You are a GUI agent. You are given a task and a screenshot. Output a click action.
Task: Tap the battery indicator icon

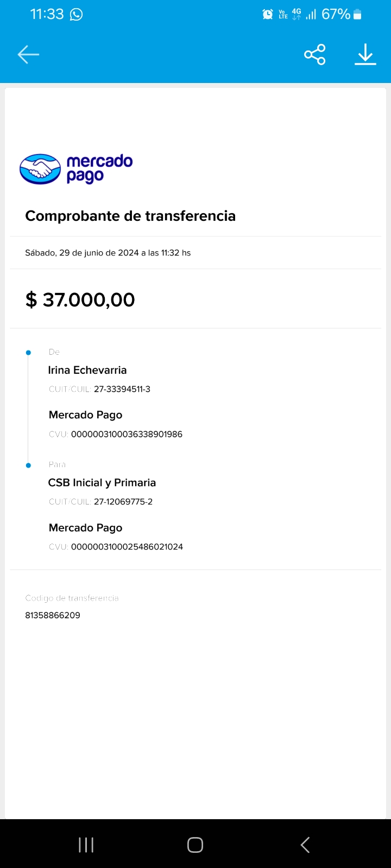pyautogui.click(x=357, y=15)
